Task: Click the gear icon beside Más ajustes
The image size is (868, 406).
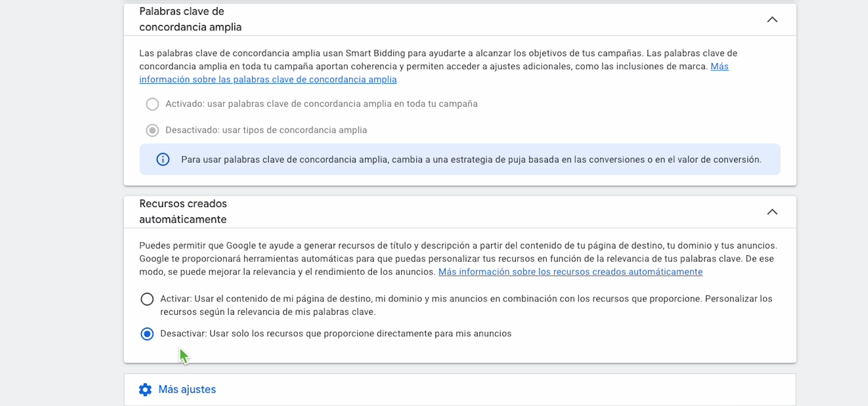Action: coord(145,390)
